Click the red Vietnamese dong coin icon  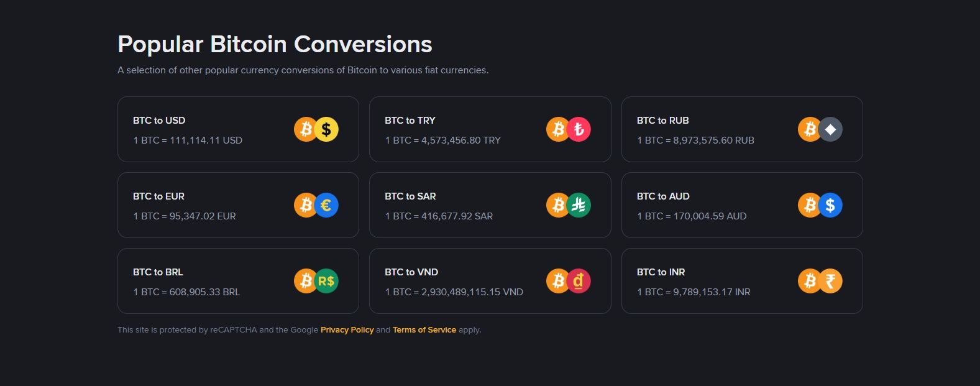pyautogui.click(x=579, y=281)
